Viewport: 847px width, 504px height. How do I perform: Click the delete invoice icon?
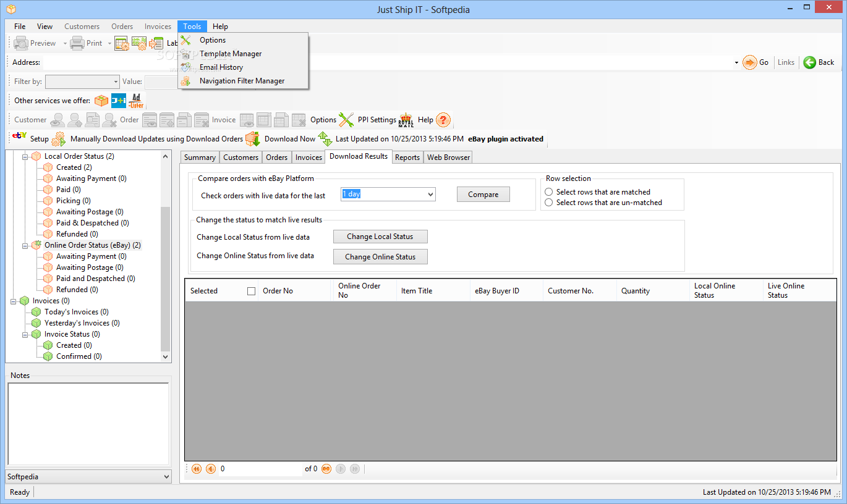[x=299, y=120]
